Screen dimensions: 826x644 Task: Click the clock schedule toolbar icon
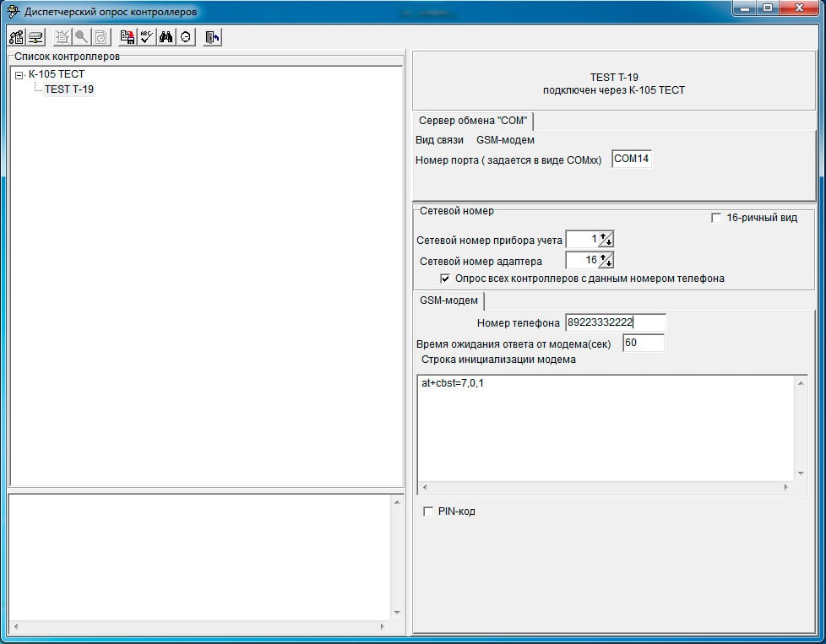(185, 37)
